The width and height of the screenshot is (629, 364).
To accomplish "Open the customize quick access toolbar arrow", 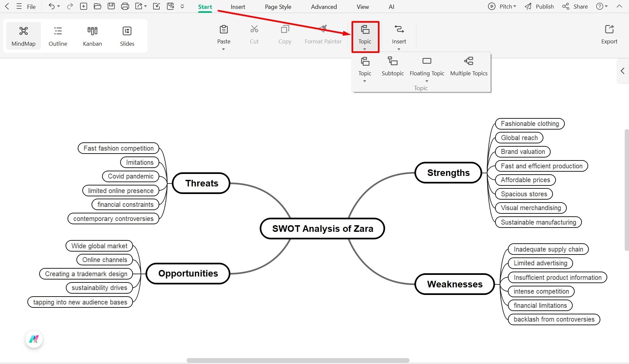I will pos(182,6).
